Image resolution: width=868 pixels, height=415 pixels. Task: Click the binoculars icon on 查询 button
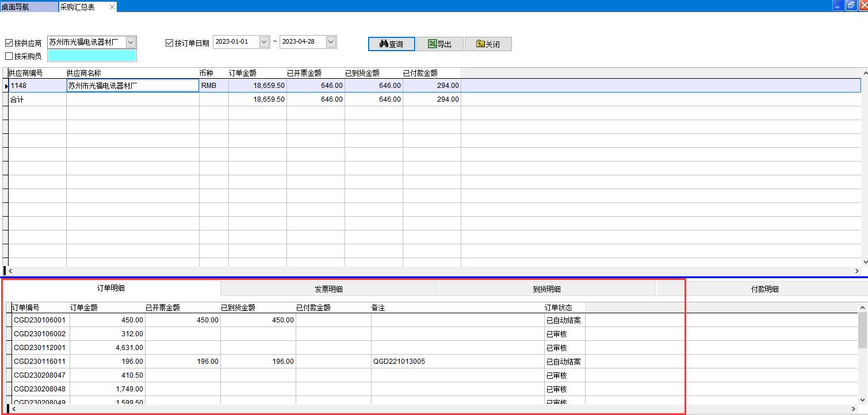[x=384, y=44]
